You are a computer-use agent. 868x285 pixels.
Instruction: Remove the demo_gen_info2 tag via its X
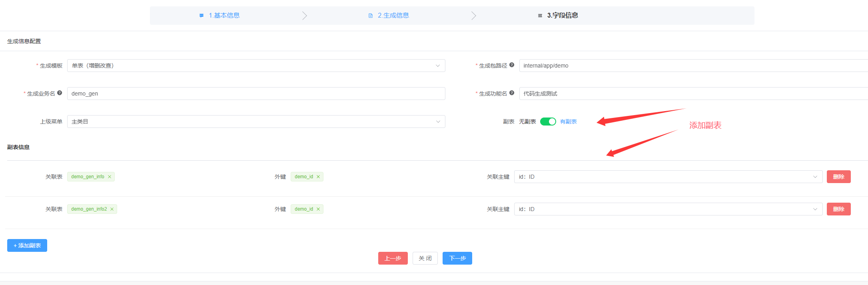112,209
